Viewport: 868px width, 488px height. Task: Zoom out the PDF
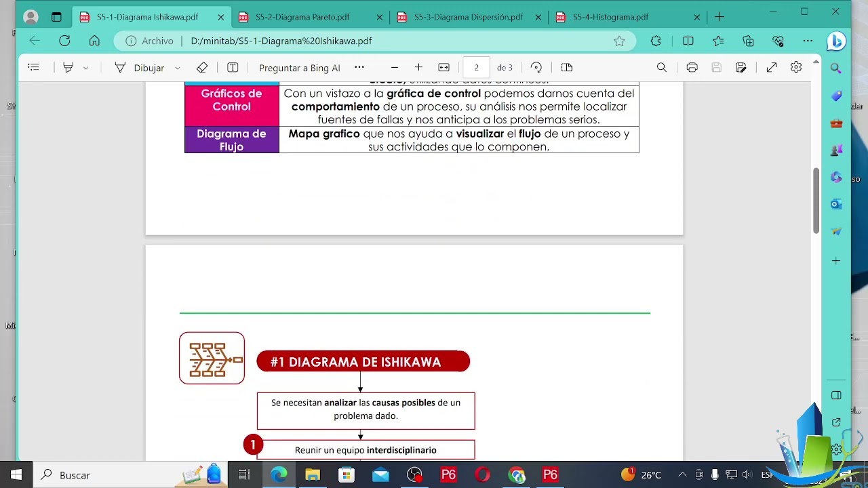(395, 67)
